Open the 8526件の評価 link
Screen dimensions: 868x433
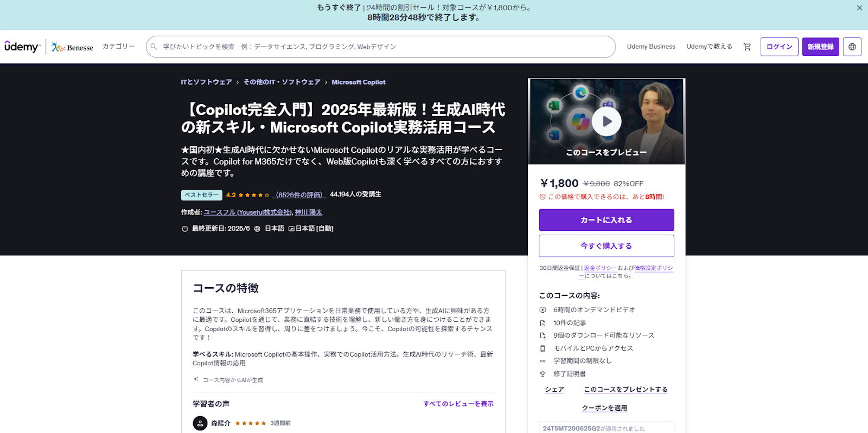(x=299, y=195)
